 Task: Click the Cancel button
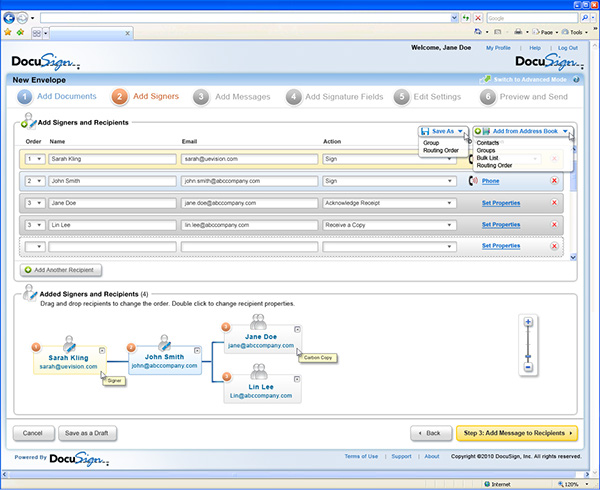[33, 433]
